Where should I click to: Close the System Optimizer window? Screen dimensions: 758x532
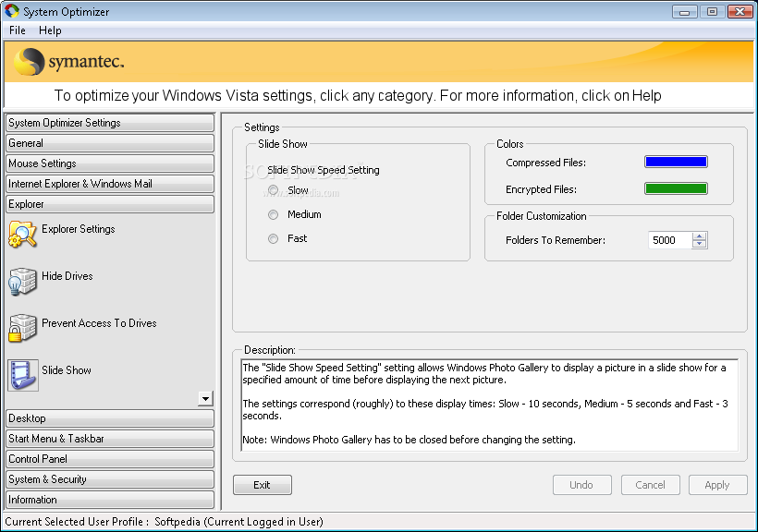(740, 12)
